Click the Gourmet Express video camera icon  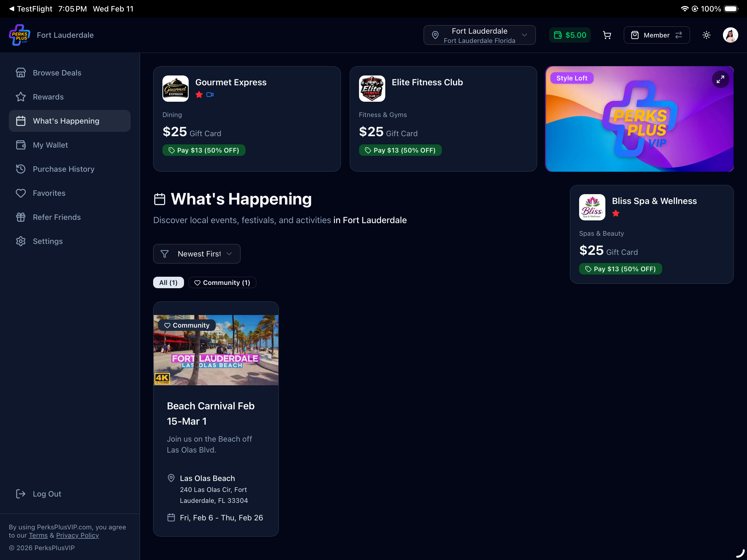pos(210,95)
